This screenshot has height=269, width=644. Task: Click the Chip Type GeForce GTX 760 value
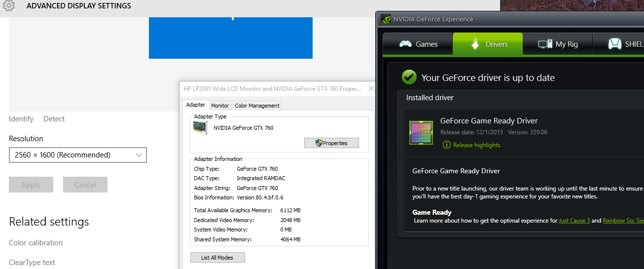(257, 169)
